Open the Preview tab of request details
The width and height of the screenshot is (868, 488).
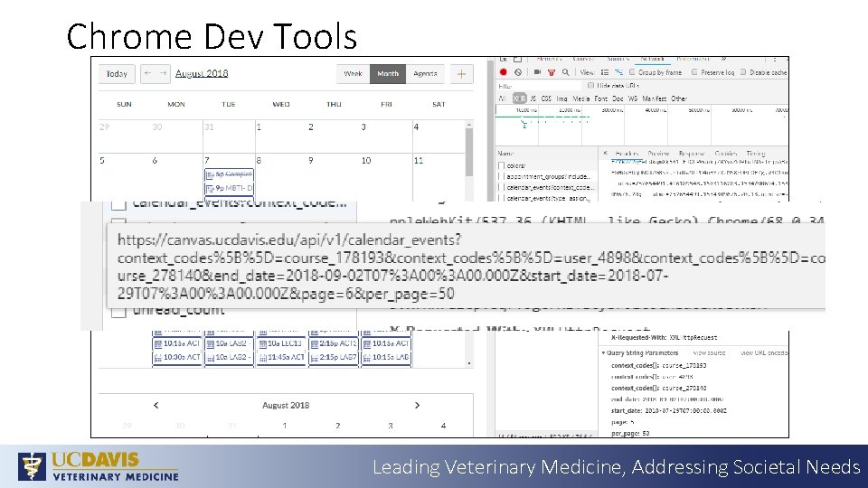[x=658, y=154]
